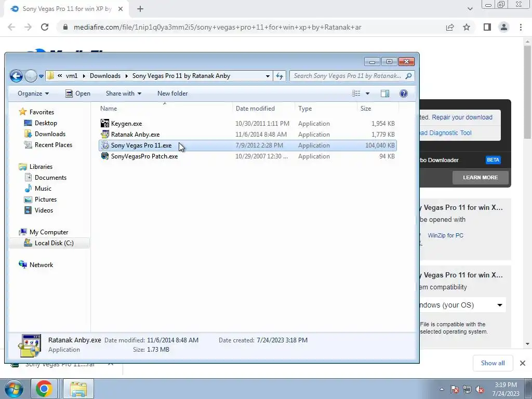
Task: Expand the view options dropdown arrow
Action: point(367,94)
